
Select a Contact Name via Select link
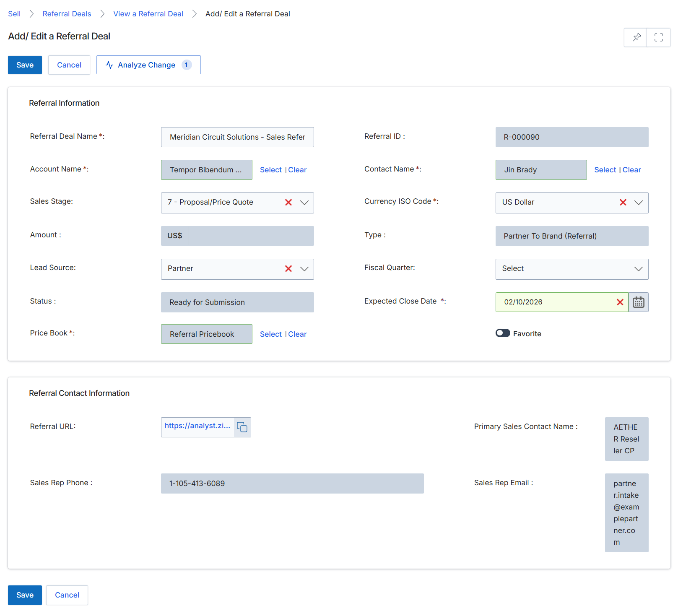pos(605,170)
